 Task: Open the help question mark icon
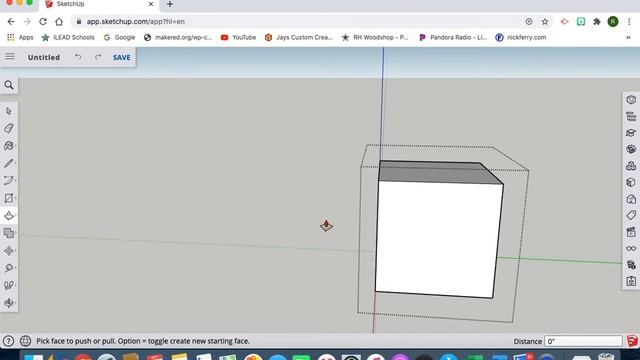click(x=8, y=341)
